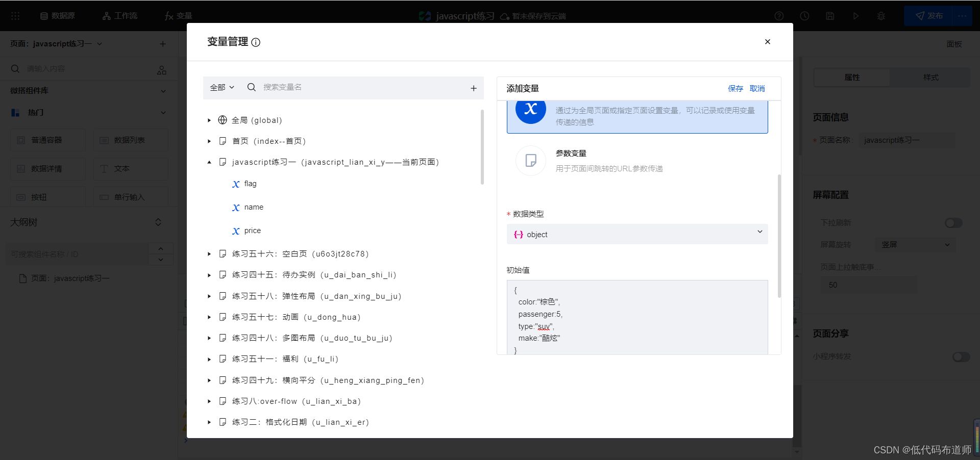Expand 练习四十五：待办实例 node
This screenshot has width=980, height=460.
point(209,275)
